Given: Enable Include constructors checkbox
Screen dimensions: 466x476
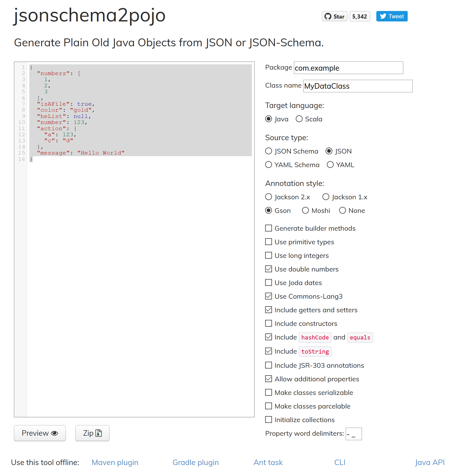Looking at the screenshot, I should [x=269, y=324].
